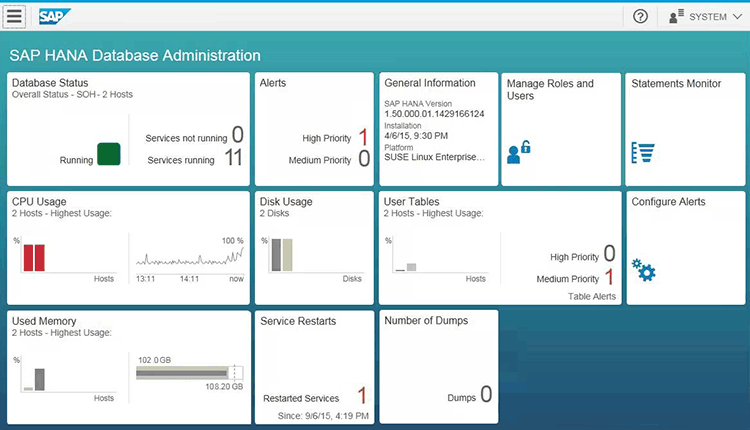This screenshot has width=750, height=430.
Task: Click the Used Memory horizontal bar
Action: 186,372
